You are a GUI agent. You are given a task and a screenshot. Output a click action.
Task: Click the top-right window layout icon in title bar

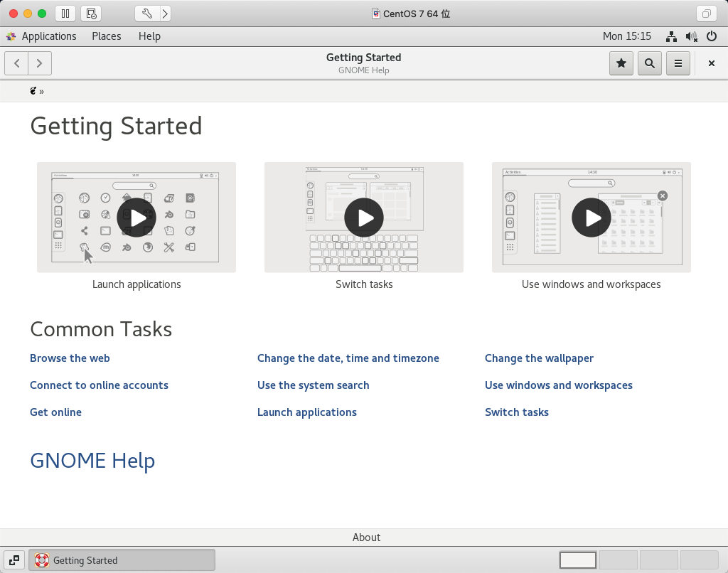click(x=706, y=14)
